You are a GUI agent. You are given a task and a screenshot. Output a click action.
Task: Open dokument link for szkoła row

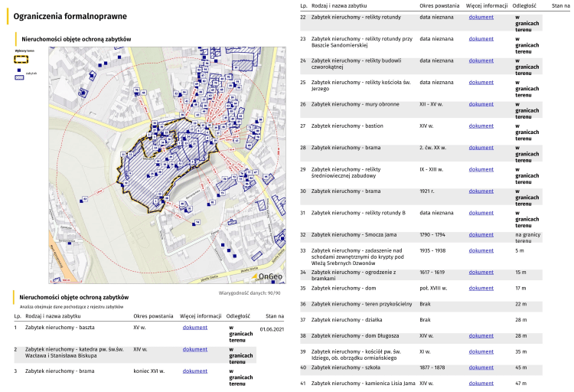481,367
